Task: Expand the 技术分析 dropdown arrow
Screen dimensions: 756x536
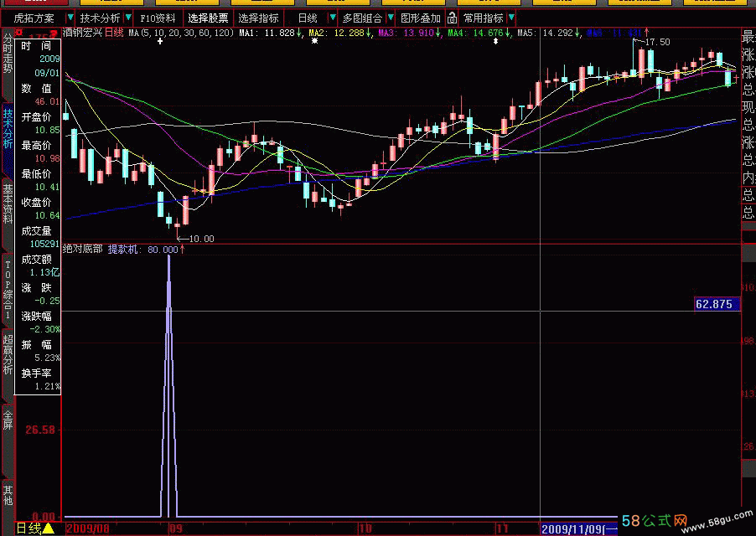Action: [127, 18]
